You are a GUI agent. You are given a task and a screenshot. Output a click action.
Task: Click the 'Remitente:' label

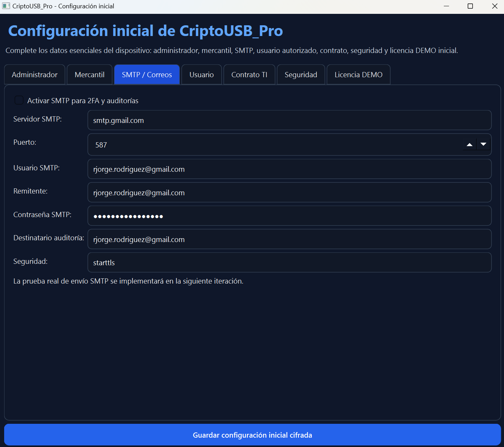point(30,191)
